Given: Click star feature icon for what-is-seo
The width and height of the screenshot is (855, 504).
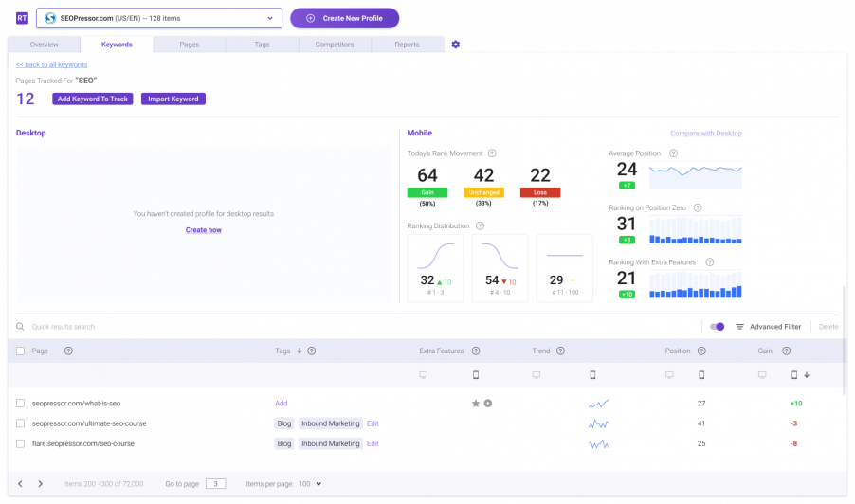Looking at the screenshot, I should click(x=476, y=404).
